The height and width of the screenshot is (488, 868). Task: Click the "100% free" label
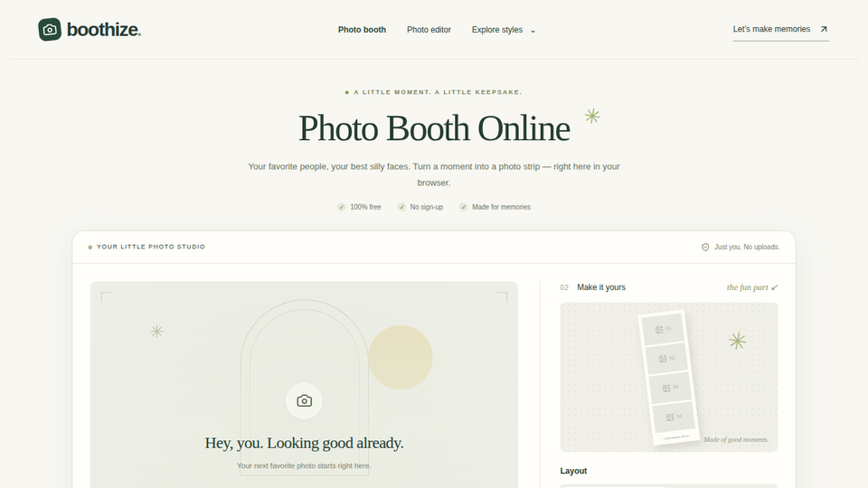(365, 207)
